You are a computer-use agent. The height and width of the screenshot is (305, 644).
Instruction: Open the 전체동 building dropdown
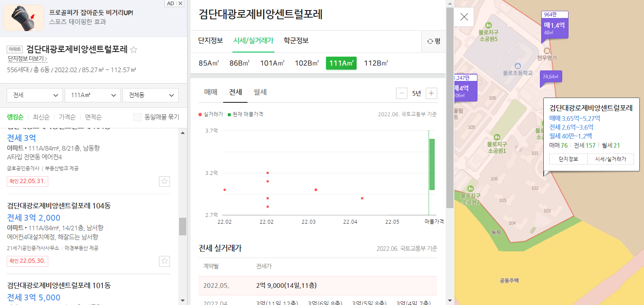tap(151, 95)
